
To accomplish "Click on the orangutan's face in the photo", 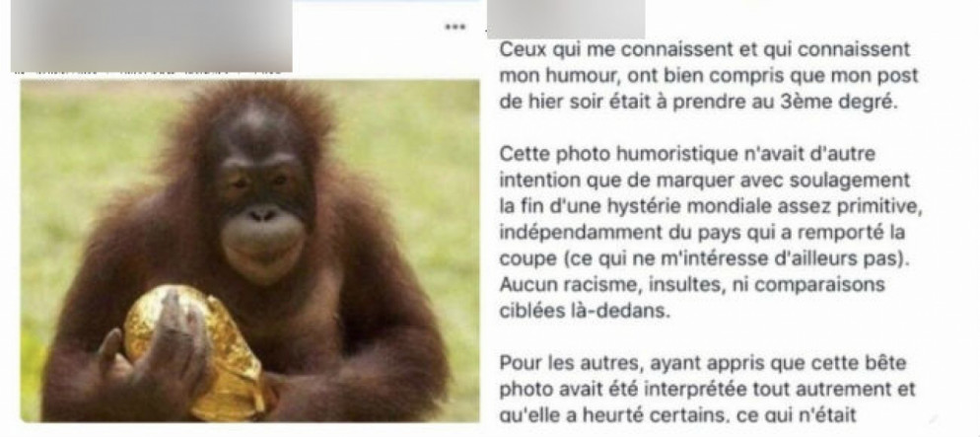I will tap(261, 187).
